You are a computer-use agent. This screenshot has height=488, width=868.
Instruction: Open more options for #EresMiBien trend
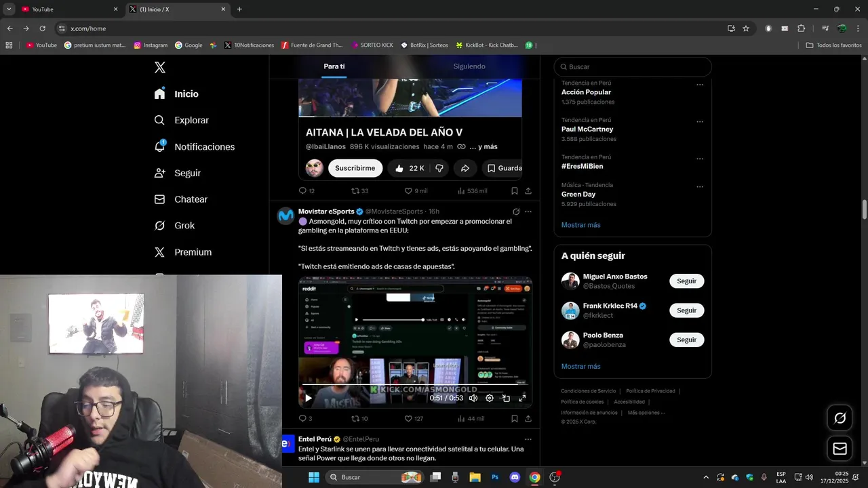[x=700, y=159]
